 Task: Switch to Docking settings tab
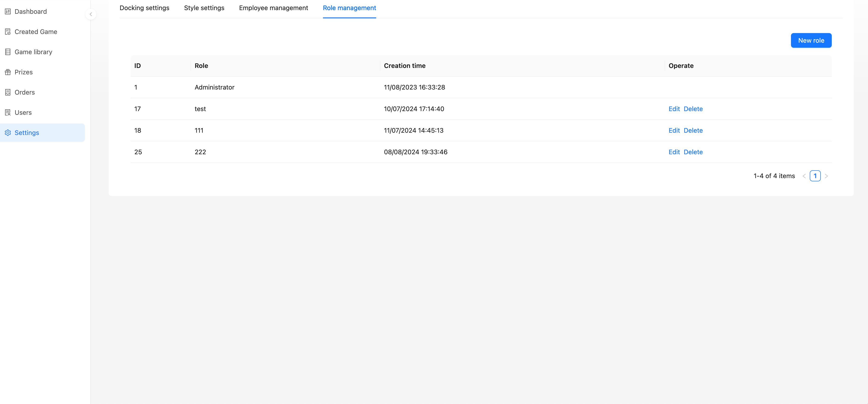(144, 8)
